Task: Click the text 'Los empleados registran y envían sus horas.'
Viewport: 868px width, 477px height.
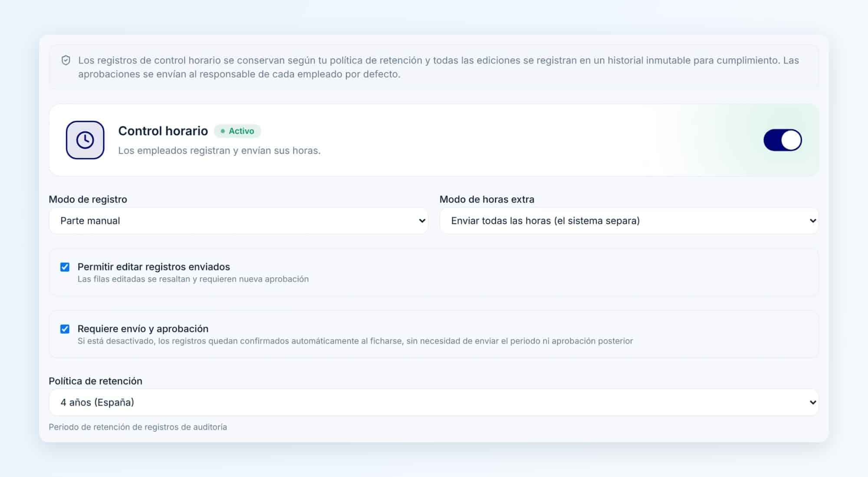Action: tap(219, 150)
